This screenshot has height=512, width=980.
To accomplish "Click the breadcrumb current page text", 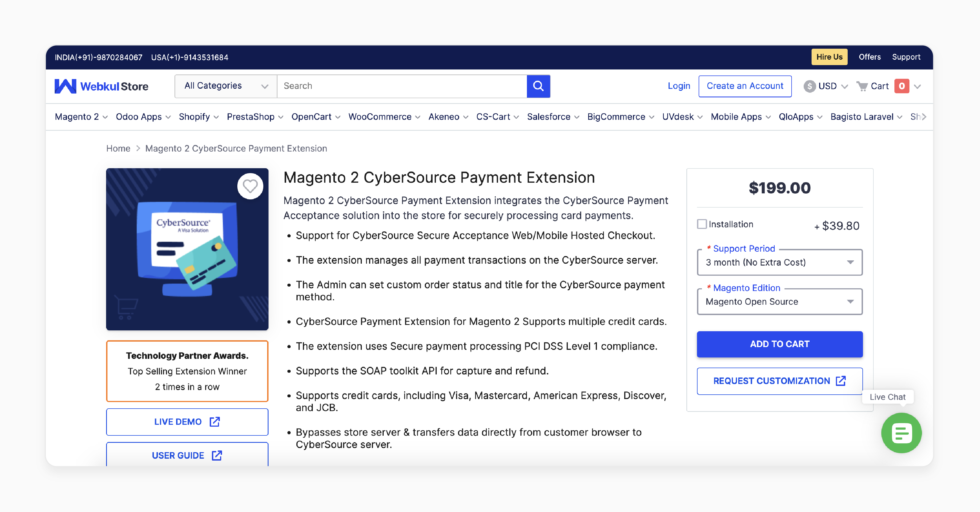I will (236, 149).
